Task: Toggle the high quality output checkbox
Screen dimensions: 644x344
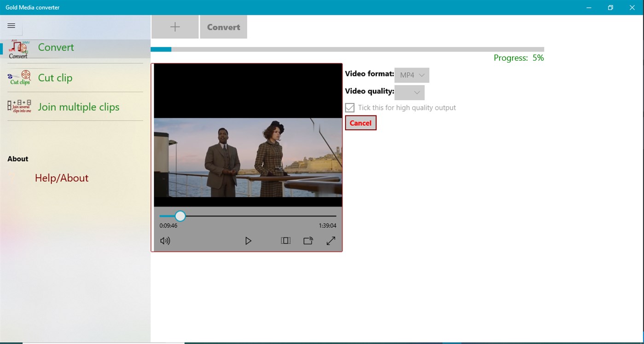Action: (350, 107)
